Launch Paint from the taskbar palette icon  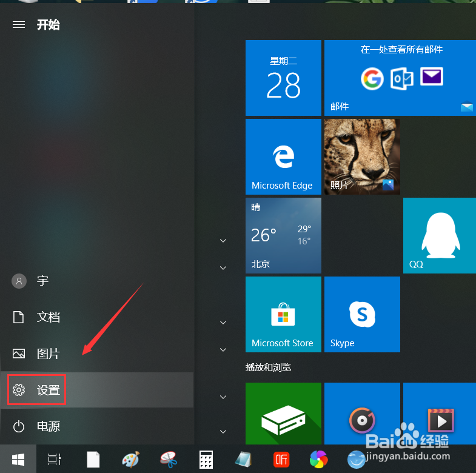click(131, 459)
